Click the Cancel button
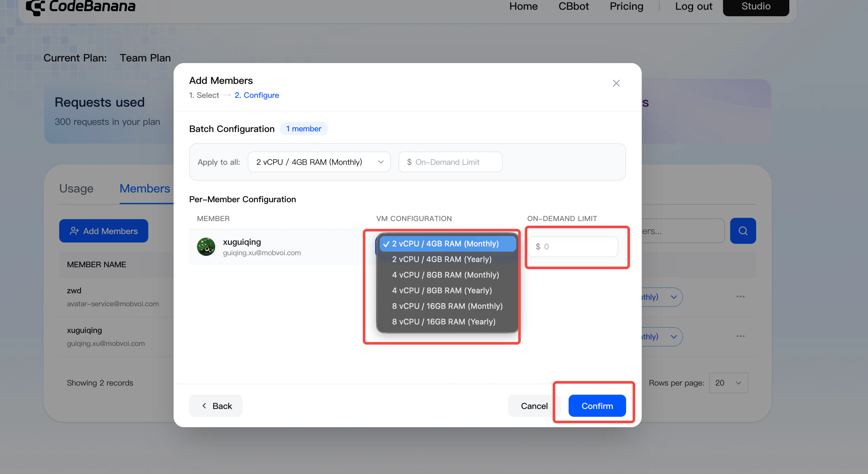Viewport: 868px width, 474px height. pos(534,406)
